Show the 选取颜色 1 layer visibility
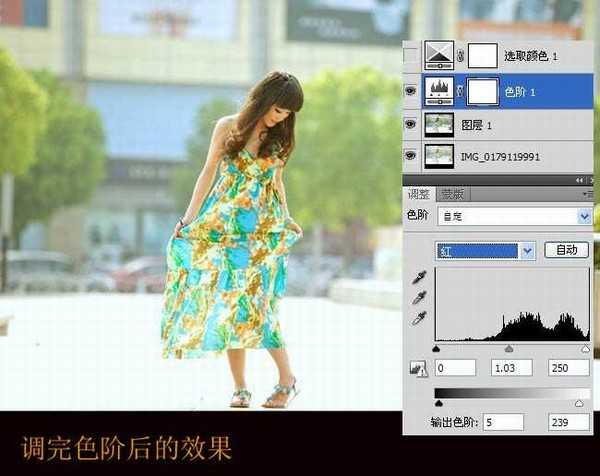Screen dimensions: 600x476 click(411, 55)
